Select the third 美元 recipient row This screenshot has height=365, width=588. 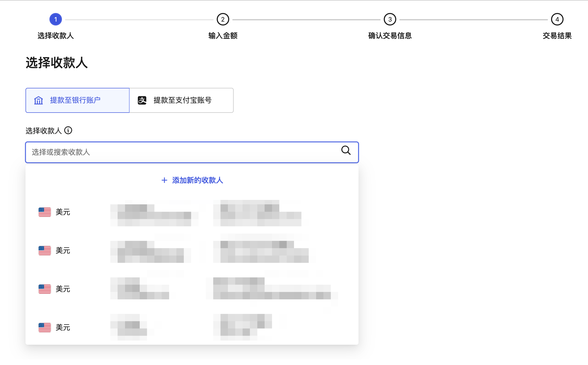[x=192, y=289]
